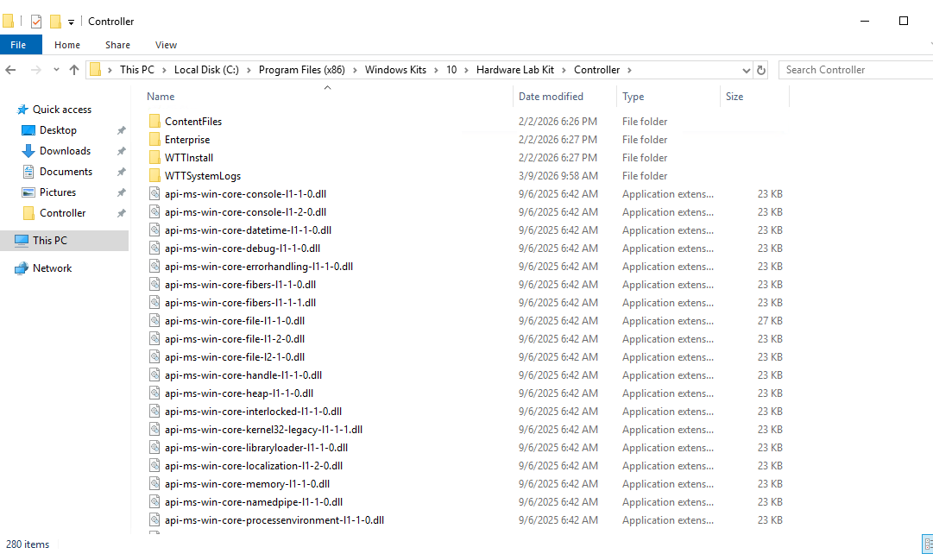Click the pin icon beside Desktop
The width and height of the screenshot is (933, 560).
pos(122,130)
